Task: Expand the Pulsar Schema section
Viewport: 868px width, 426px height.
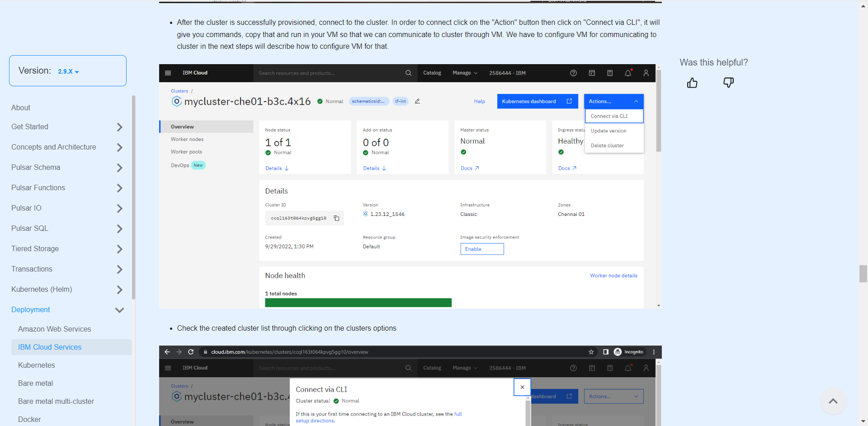Action: point(119,168)
